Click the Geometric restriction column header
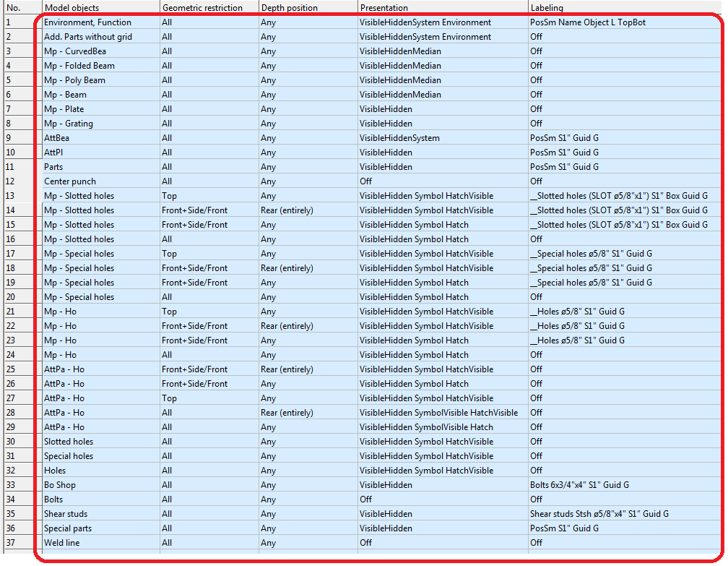The height and width of the screenshot is (566, 728). point(209,7)
